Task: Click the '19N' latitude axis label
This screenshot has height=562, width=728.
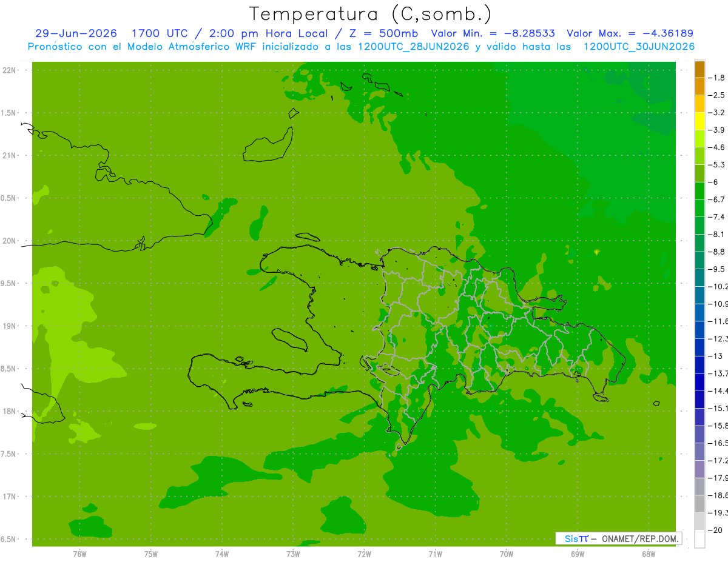Action: coord(10,326)
